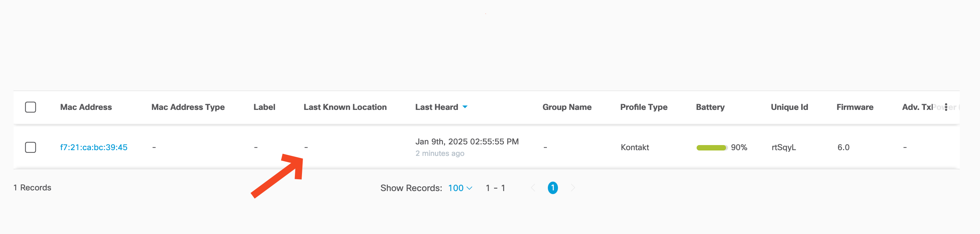980x234 pixels.
Task: Toggle the select-all header checkbox
Action: 30,107
